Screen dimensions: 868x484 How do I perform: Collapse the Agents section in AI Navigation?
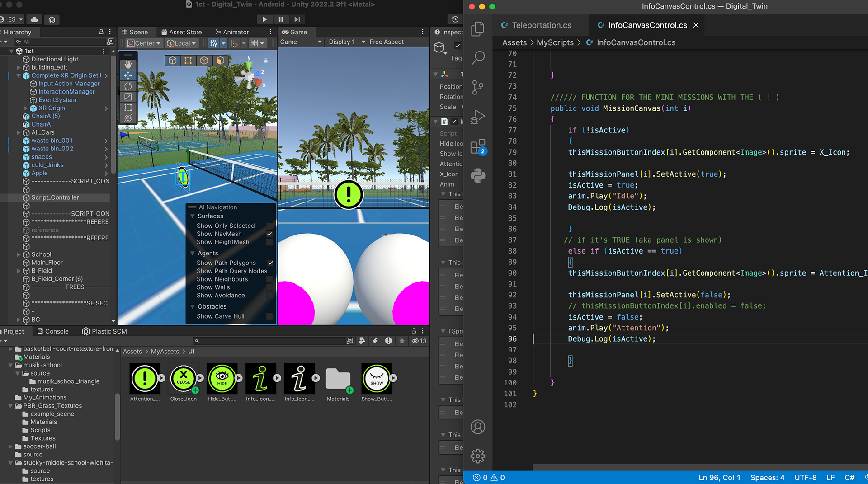[x=193, y=254]
